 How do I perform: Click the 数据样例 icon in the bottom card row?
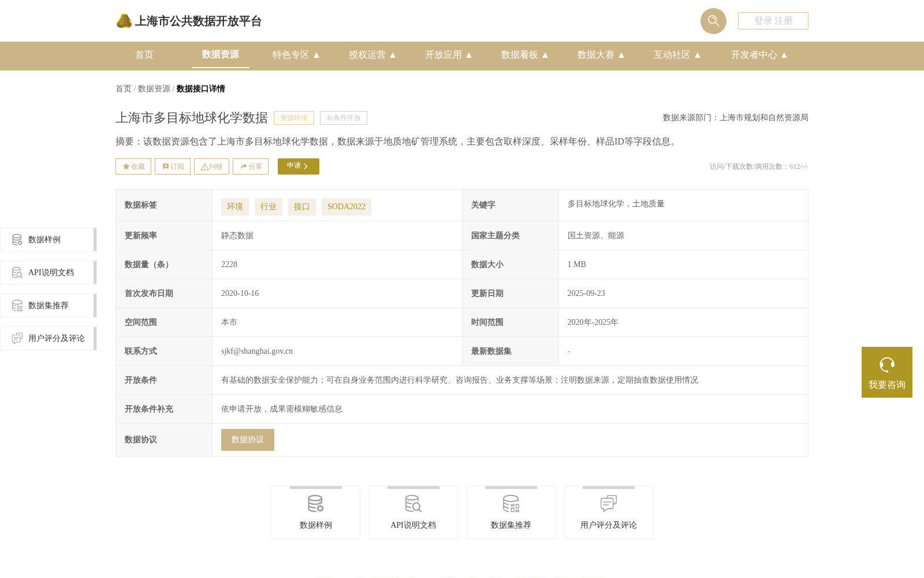coord(316,503)
